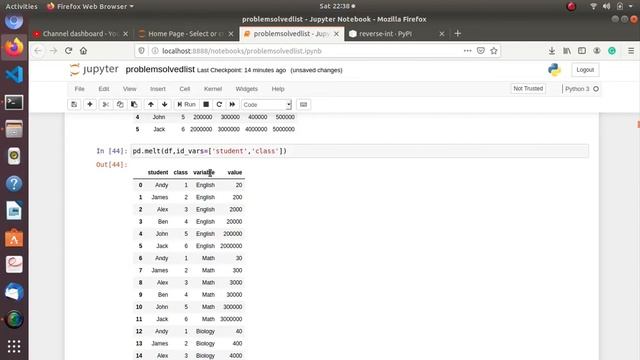Run the current cell
Screen dimensions: 640x360
coord(187,104)
